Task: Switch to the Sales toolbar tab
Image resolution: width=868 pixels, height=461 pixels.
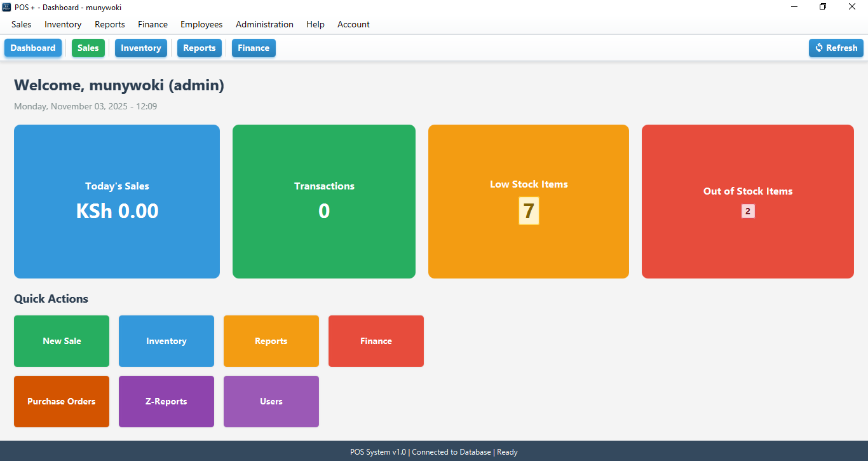Action: tap(88, 48)
